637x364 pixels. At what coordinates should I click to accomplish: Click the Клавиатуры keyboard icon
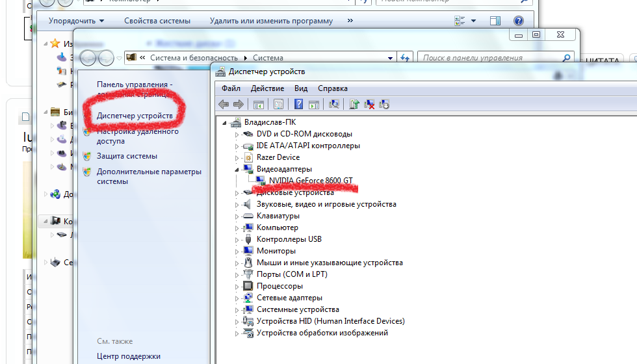click(248, 216)
